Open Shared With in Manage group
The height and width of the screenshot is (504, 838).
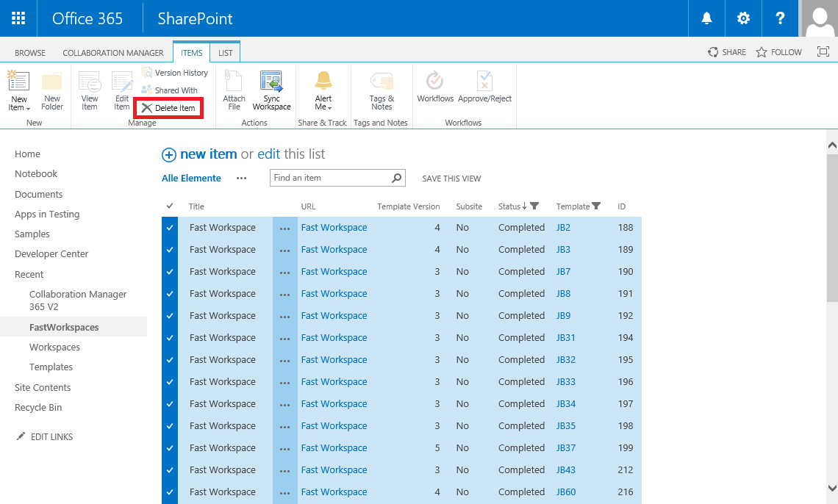coord(169,90)
